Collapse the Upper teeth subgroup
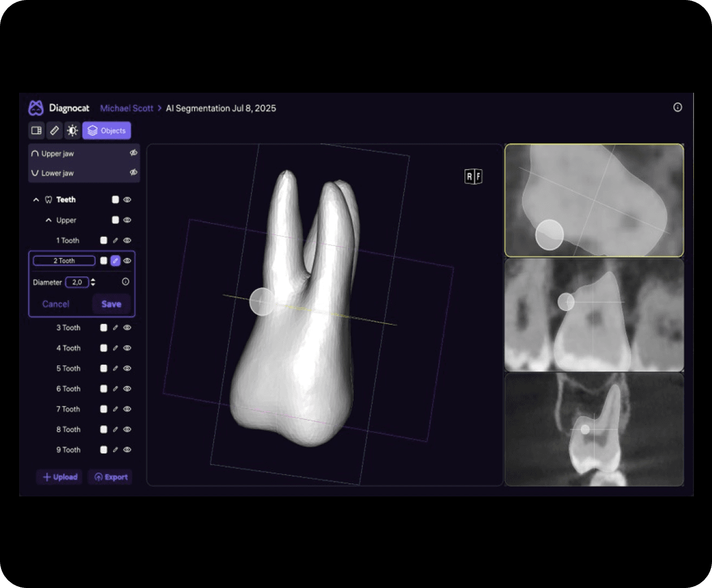This screenshot has width=712, height=588. [49, 220]
